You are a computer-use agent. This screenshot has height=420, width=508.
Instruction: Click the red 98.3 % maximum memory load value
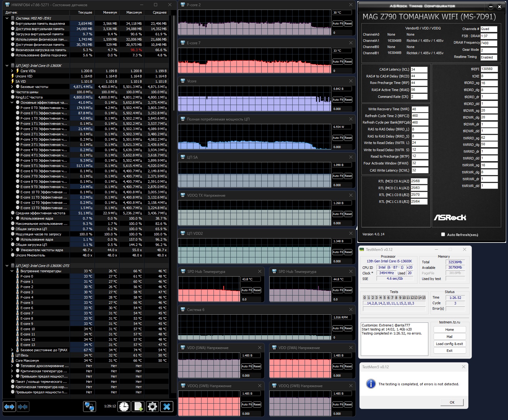(x=136, y=50)
